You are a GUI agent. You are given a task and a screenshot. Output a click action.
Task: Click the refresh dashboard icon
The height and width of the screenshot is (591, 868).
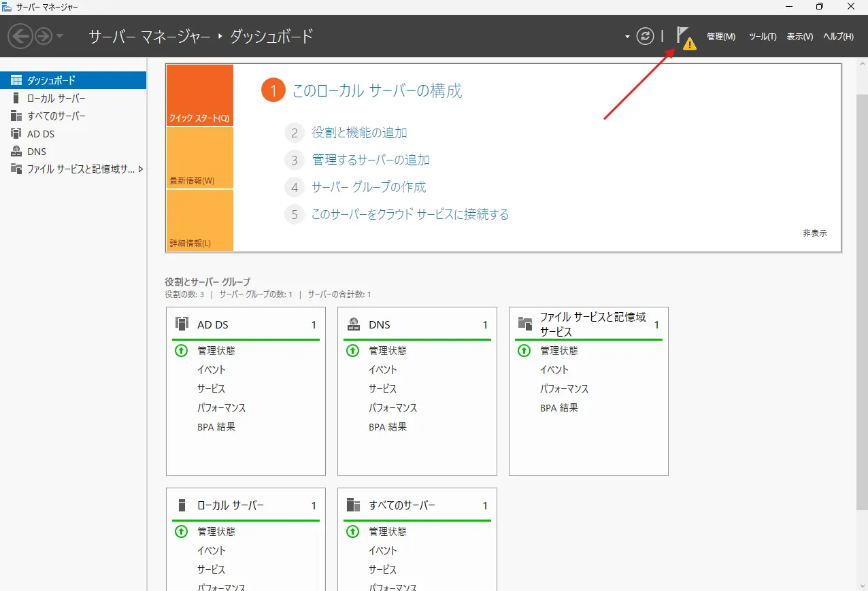[x=645, y=36]
